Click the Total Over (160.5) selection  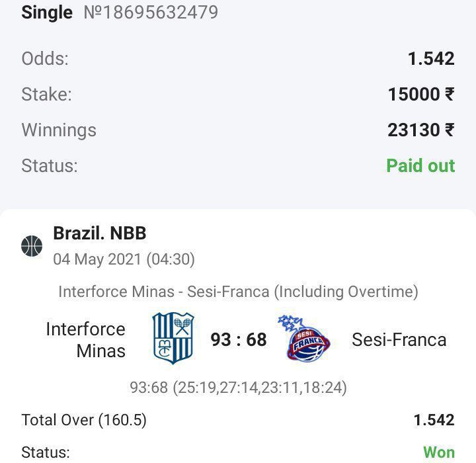pyautogui.click(x=84, y=419)
